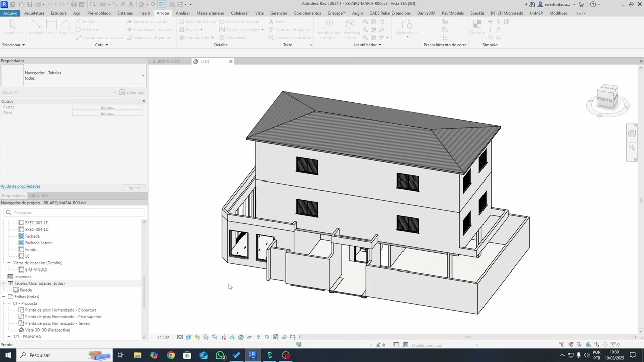Click the Reveal Constraints icon in view control bar

click(293, 337)
